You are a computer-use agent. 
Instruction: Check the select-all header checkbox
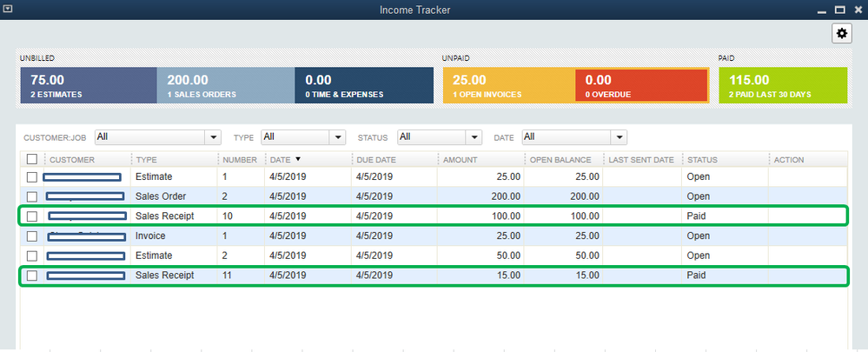click(32, 159)
